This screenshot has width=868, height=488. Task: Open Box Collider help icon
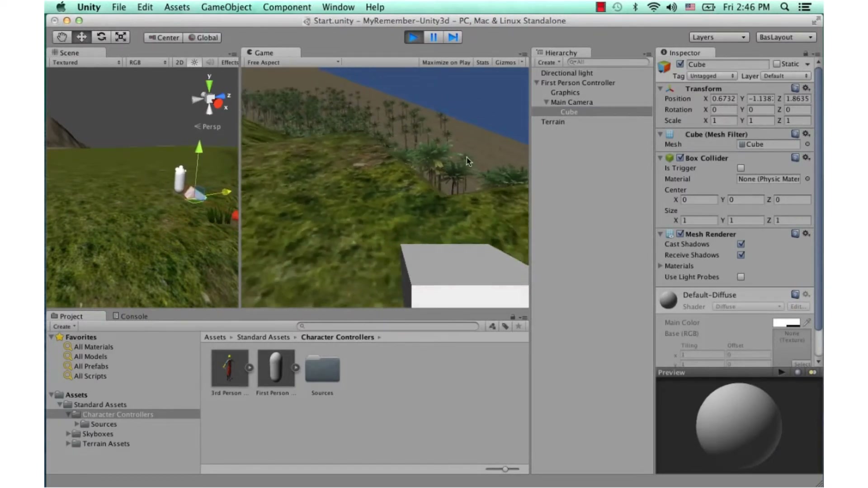(795, 157)
